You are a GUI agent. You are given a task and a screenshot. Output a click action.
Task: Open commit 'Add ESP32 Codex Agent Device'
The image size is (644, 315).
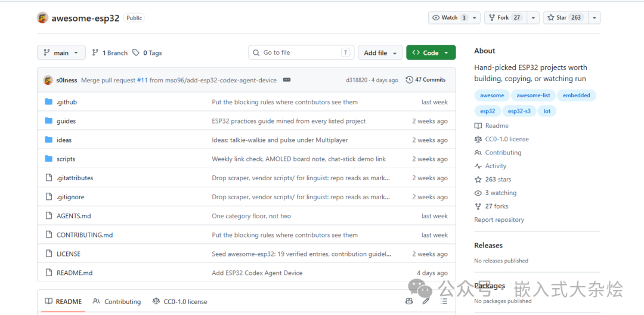(257, 273)
